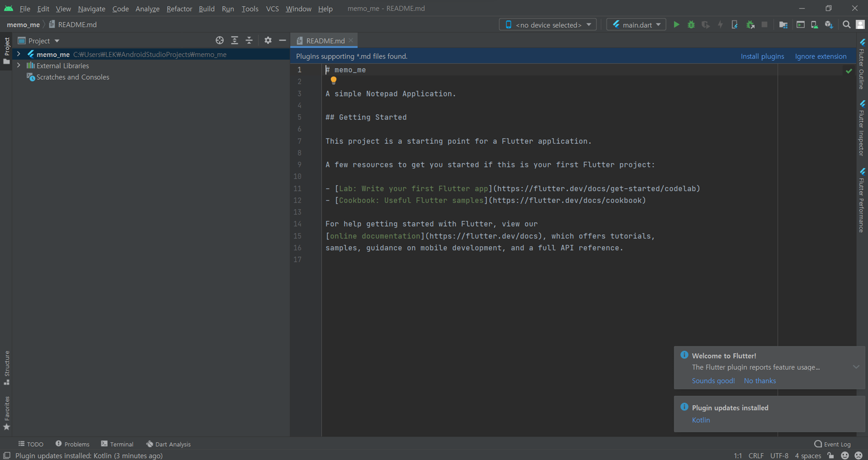This screenshot has height=460, width=868.
Task: Click the user account avatar icon
Action: [x=860, y=25]
